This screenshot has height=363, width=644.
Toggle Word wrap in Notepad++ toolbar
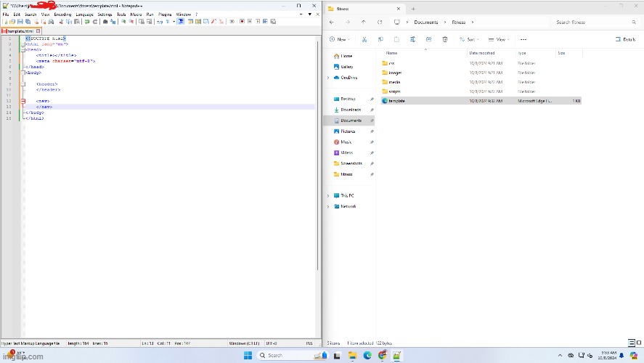coord(159,21)
